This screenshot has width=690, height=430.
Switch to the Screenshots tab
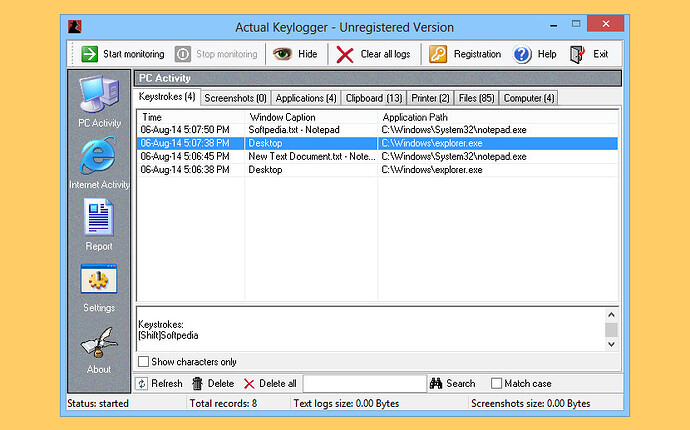235,98
